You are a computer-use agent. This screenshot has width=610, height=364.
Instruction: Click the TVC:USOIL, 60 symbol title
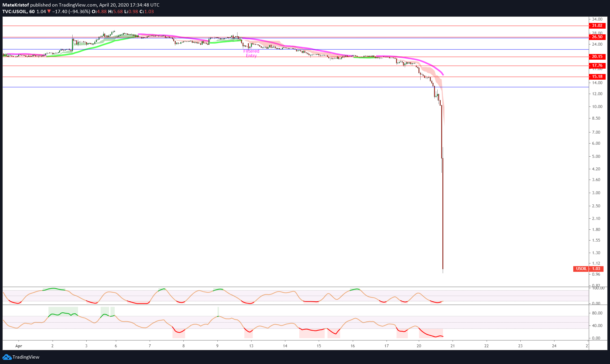(19, 12)
